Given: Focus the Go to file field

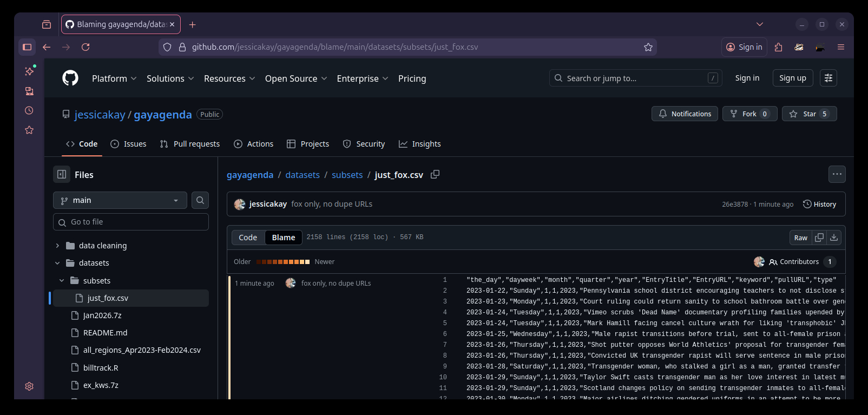Looking at the screenshot, I should coord(131,222).
